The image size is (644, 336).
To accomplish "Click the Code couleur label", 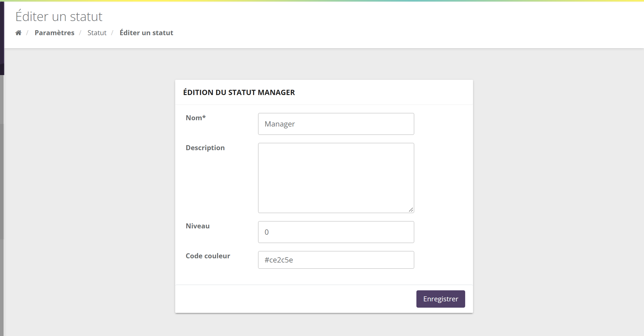I will [x=208, y=256].
